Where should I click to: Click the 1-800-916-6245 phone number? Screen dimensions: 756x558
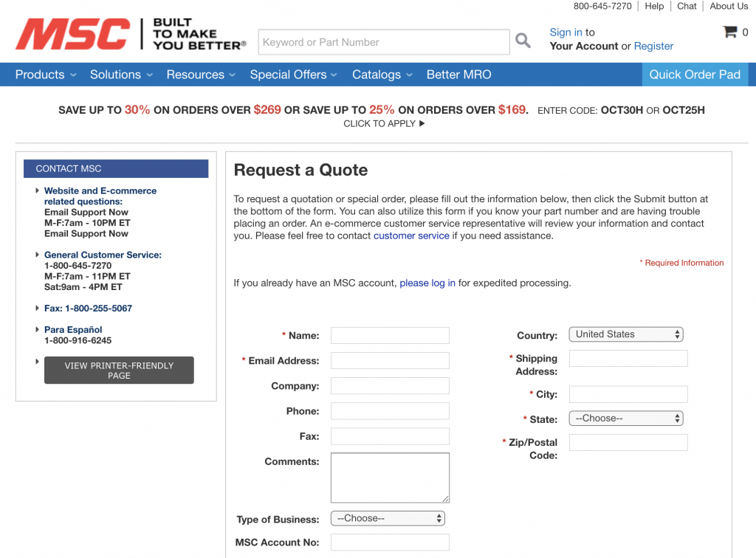tap(78, 340)
